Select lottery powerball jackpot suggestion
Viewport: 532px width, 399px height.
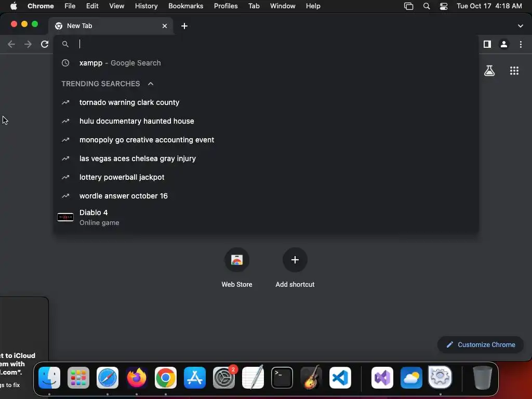(265, 177)
